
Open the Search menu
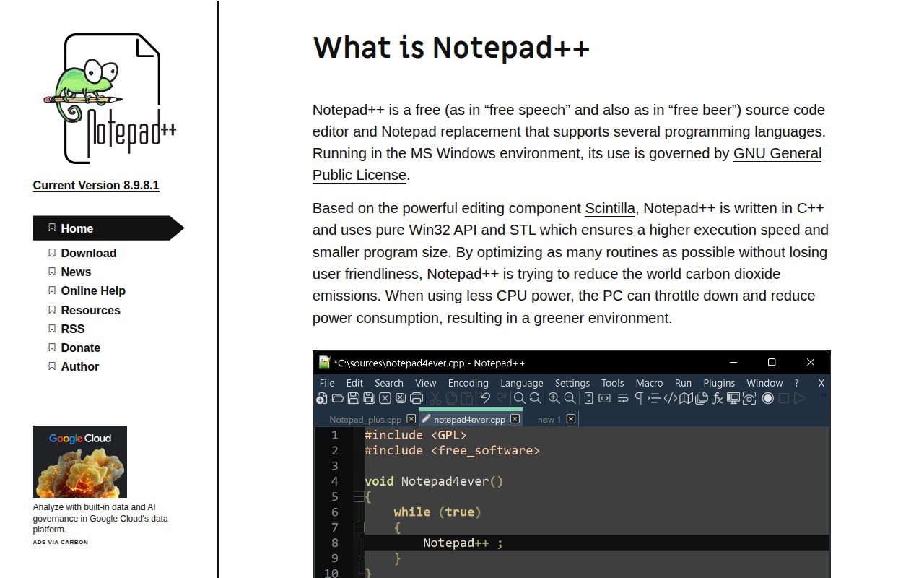[x=389, y=383]
